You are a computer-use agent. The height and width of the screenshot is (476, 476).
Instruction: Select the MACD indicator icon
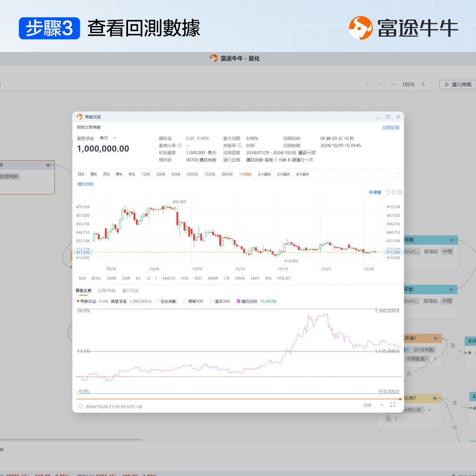pos(169,278)
